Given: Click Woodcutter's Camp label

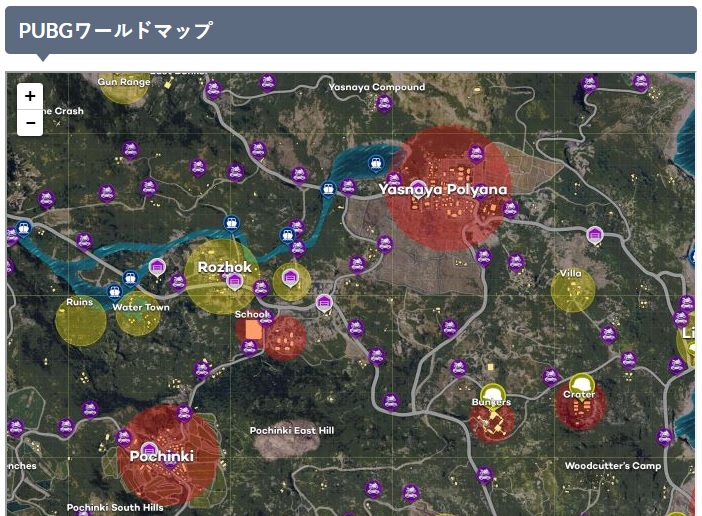Looking at the screenshot, I should click(613, 466).
